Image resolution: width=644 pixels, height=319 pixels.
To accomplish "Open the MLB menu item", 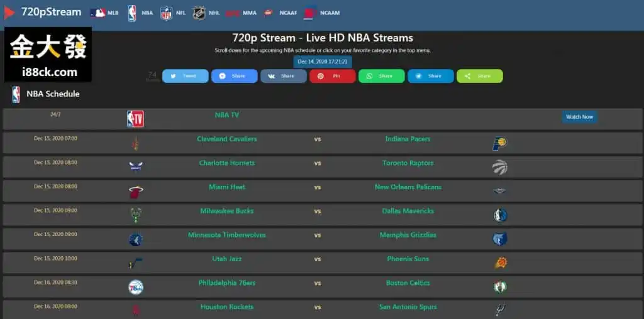I will 113,13.
